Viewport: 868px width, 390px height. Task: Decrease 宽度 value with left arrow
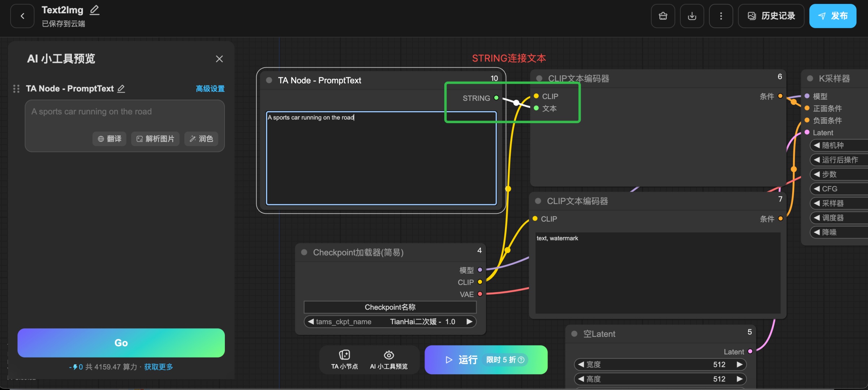pos(581,364)
